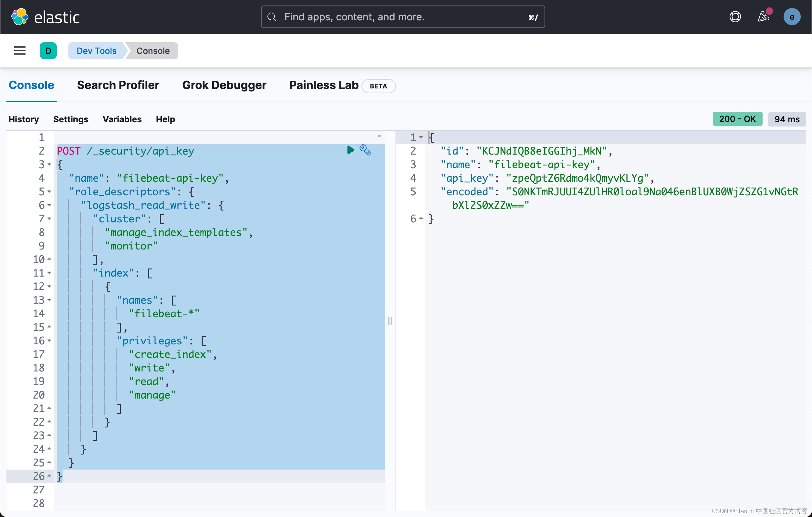Click the Help button in console toolbar
This screenshot has width=812, height=517.
pyautogui.click(x=165, y=119)
